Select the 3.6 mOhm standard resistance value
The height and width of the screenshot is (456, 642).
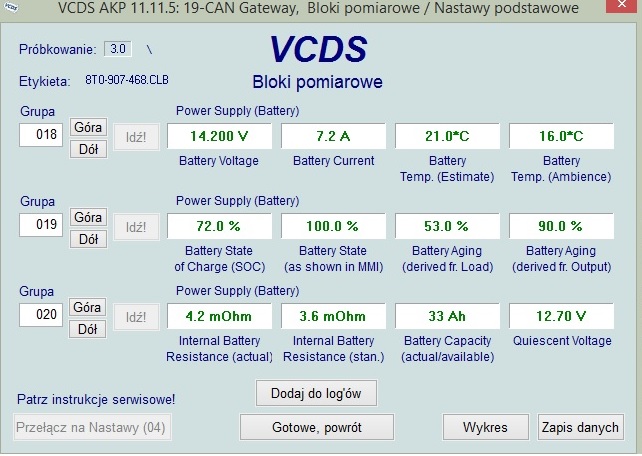coord(333,316)
